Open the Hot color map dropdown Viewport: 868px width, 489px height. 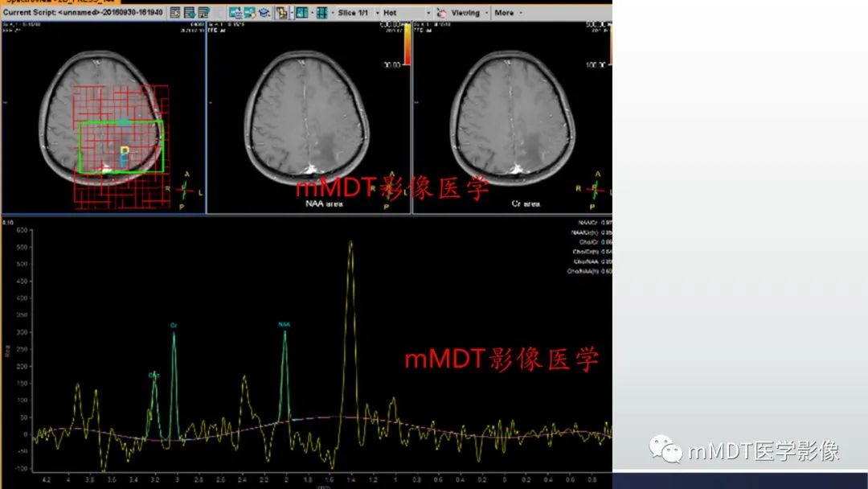pyautogui.click(x=407, y=13)
